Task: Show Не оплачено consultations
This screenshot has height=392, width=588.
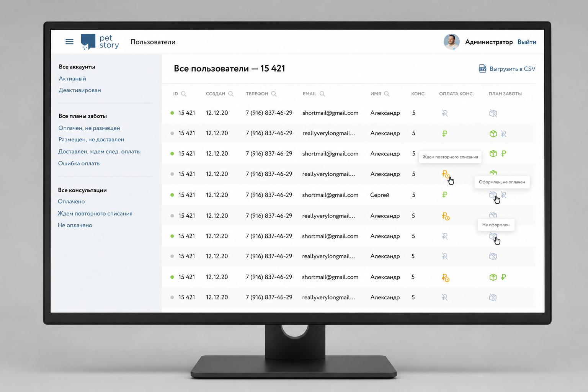Action: [75, 225]
